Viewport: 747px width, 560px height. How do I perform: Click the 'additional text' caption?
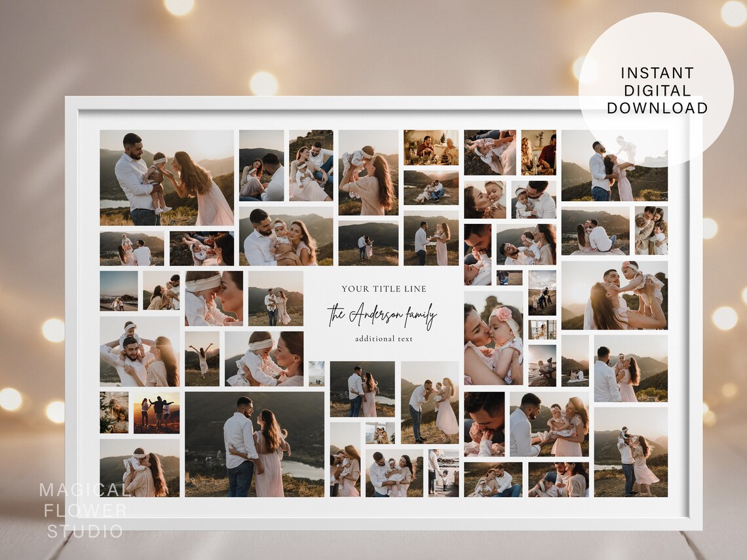[384, 339]
